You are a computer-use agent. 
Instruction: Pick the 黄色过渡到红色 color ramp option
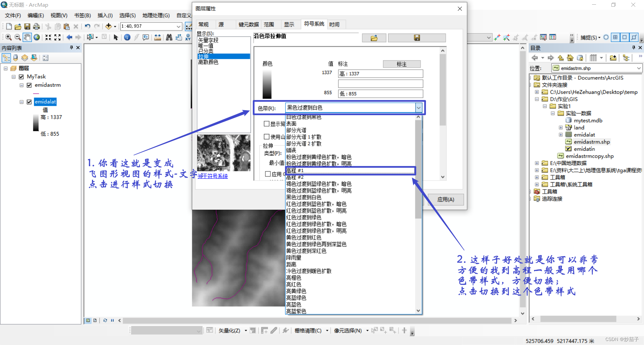pos(351,237)
